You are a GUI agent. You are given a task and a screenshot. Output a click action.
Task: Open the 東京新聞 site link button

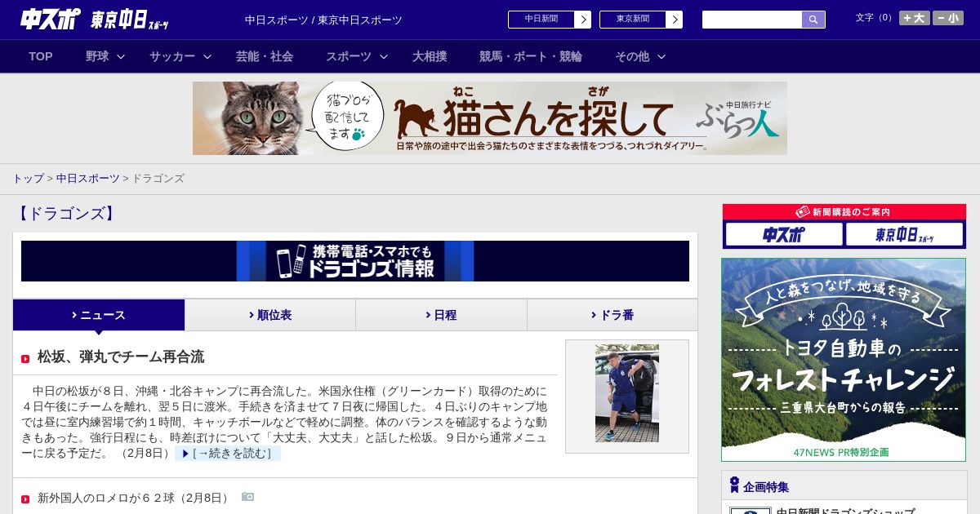click(x=633, y=20)
